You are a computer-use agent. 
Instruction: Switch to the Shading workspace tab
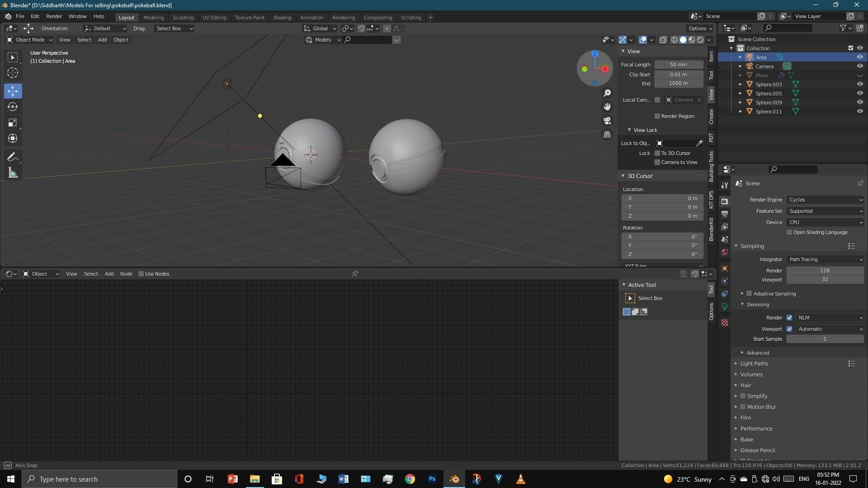pos(282,18)
